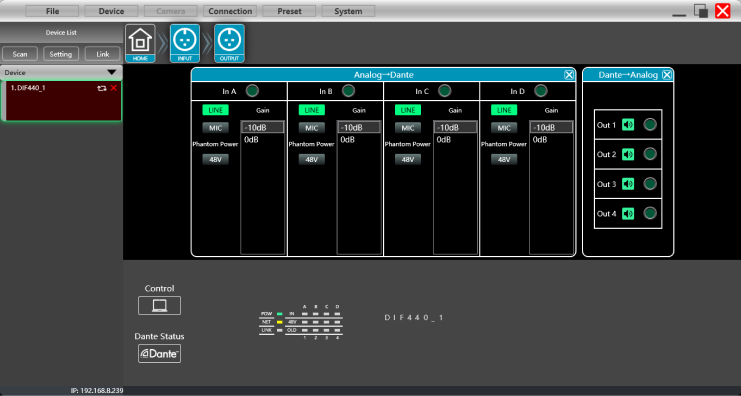This screenshot has width=741, height=396.
Task: Select 0dB gain for In C
Action: point(455,140)
